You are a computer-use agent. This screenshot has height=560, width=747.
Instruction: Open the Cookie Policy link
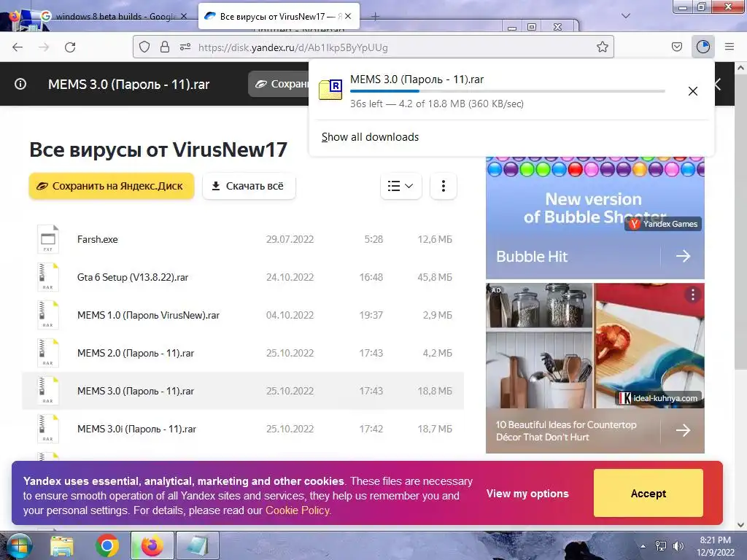point(298,510)
